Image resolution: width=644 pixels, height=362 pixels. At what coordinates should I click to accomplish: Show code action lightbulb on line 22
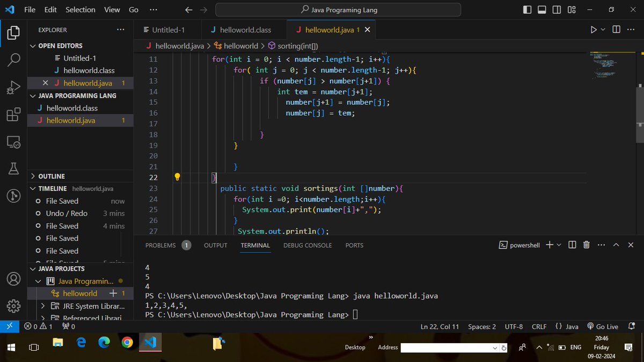[x=177, y=177]
